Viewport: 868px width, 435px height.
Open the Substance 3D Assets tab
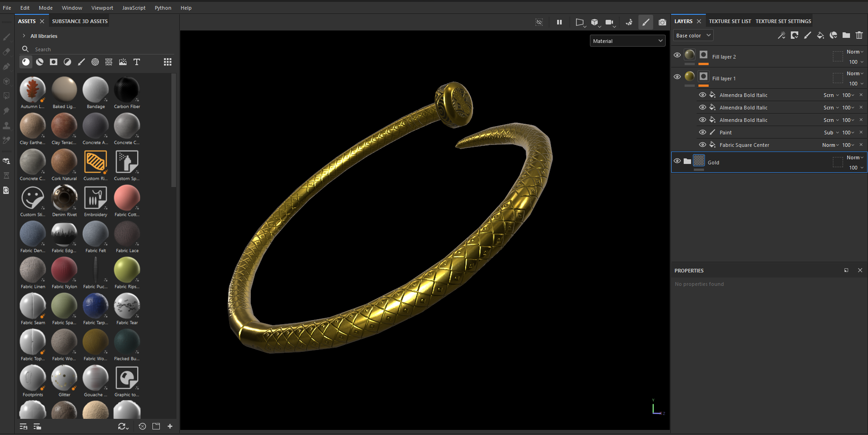[x=79, y=21]
